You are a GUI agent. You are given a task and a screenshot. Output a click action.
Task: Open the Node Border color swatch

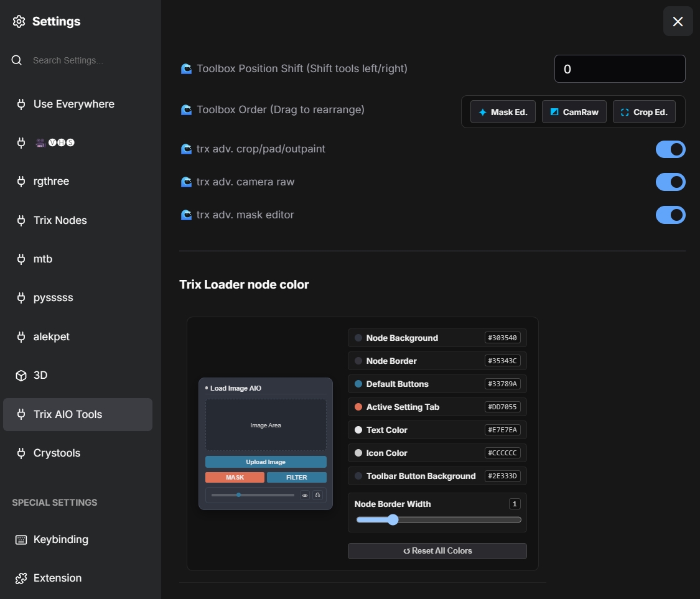coord(358,361)
